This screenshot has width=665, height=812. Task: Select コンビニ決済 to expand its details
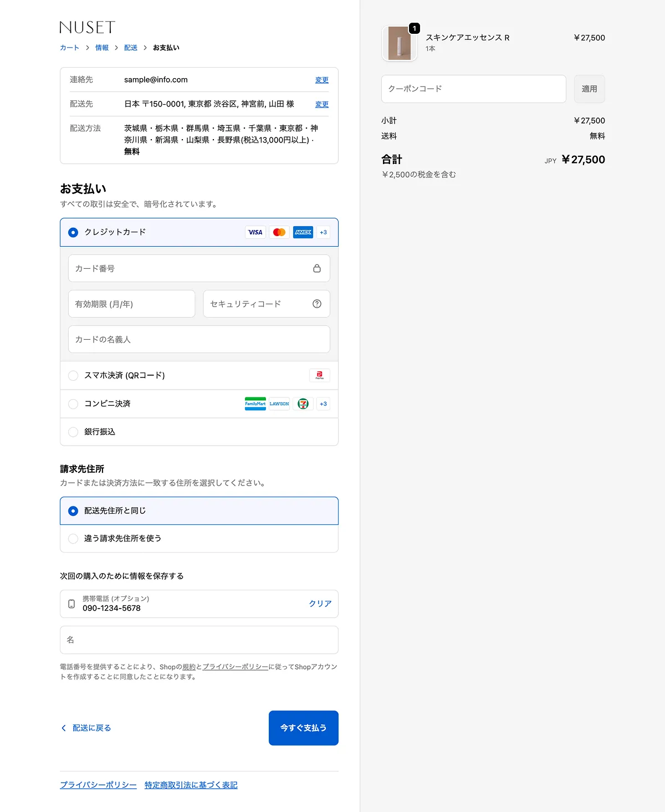click(73, 404)
